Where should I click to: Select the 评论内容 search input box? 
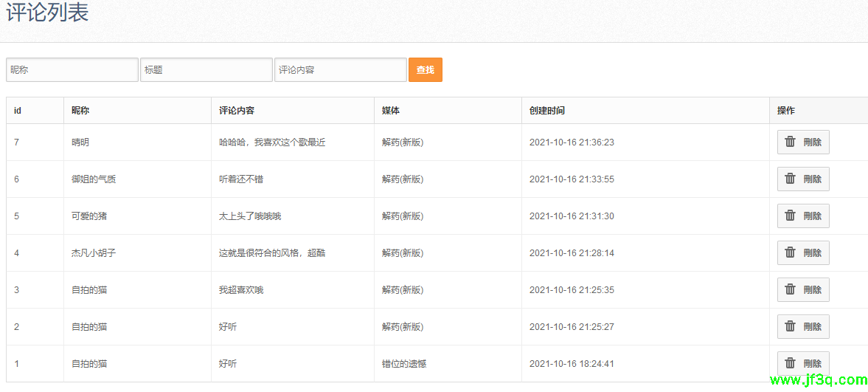pyautogui.click(x=341, y=70)
